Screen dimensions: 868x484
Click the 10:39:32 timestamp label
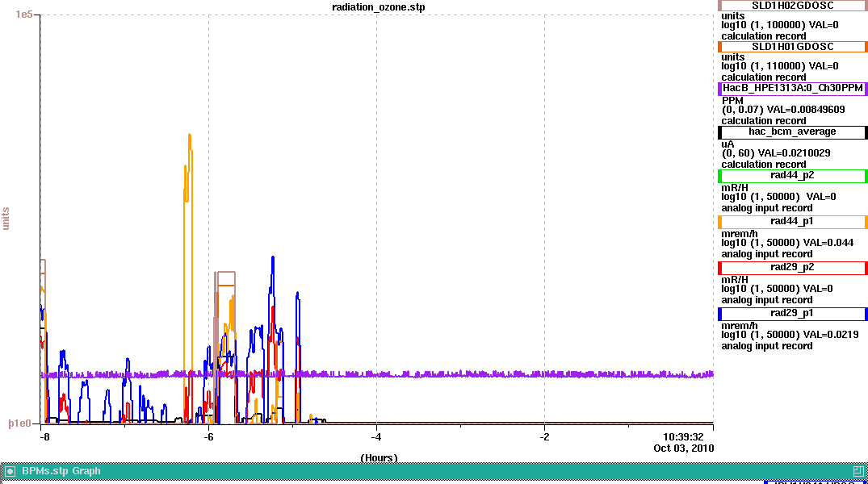(684, 437)
